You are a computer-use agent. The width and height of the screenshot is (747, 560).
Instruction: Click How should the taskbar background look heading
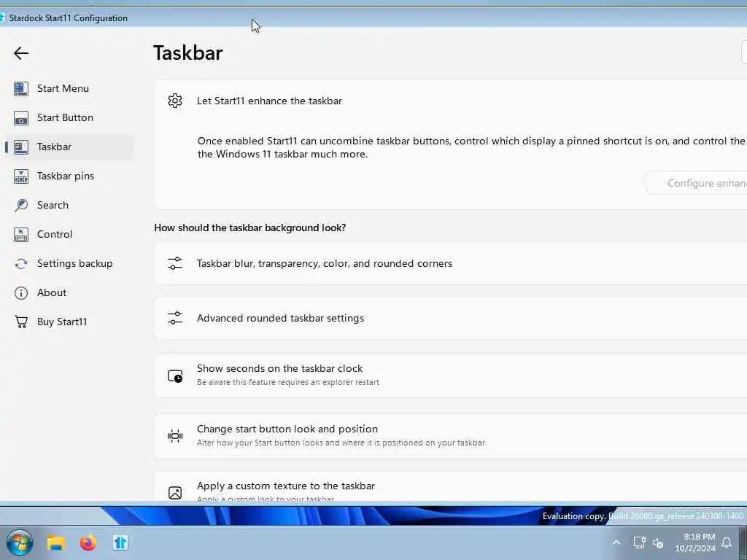(249, 227)
